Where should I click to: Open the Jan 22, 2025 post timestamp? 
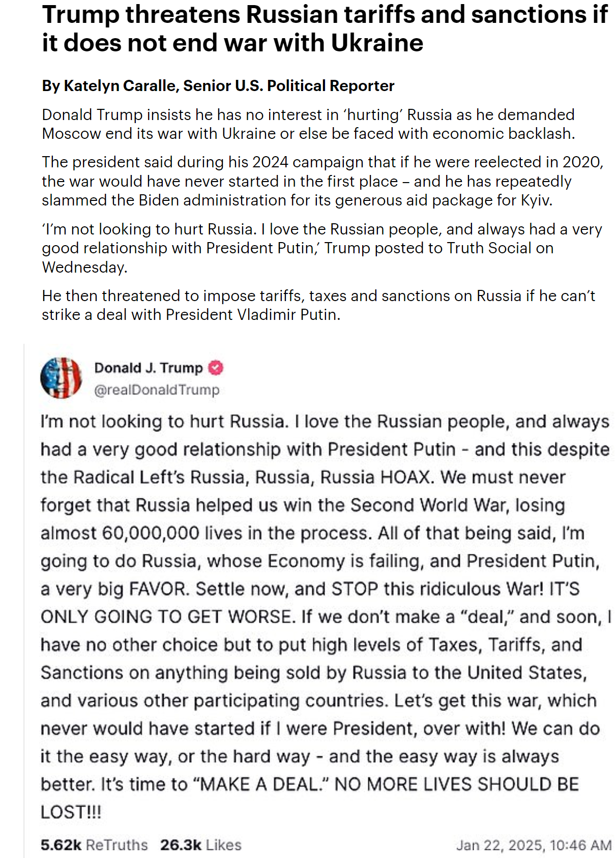pyautogui.click(x=534, y=845)
